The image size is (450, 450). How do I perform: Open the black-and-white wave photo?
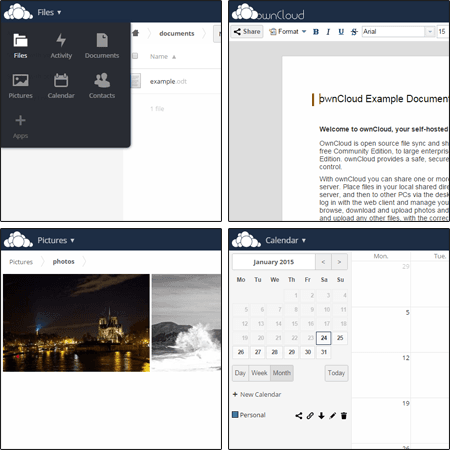[x=186, y=323]
